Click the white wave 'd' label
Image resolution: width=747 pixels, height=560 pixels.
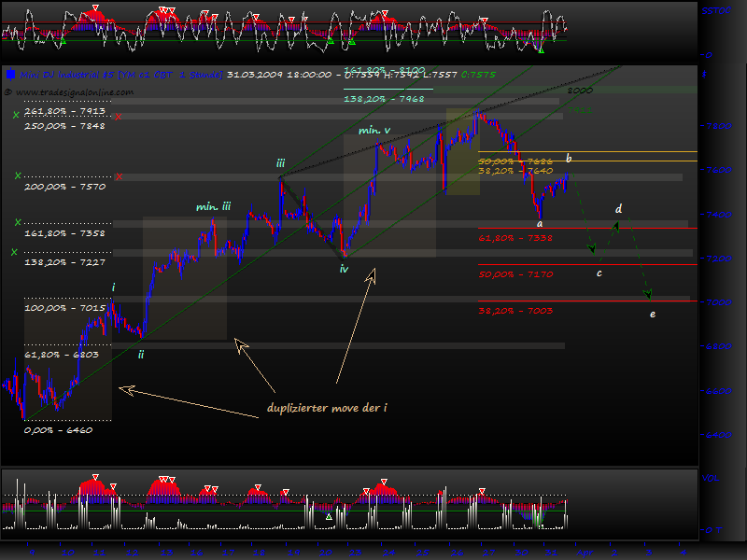point(618,208)
